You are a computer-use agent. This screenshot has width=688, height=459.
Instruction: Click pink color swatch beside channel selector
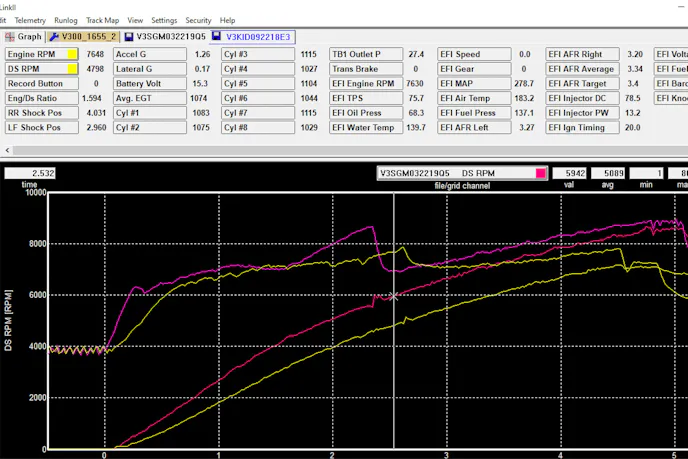(539, 173)
